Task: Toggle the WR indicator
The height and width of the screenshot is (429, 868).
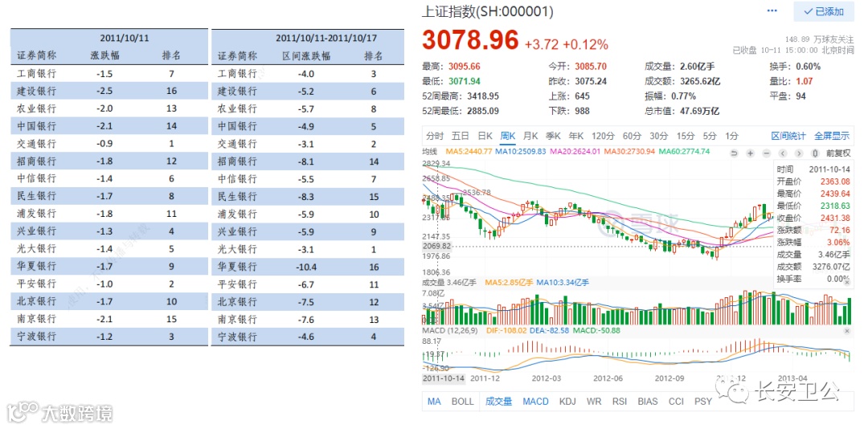Action: [x=594, y=402]
